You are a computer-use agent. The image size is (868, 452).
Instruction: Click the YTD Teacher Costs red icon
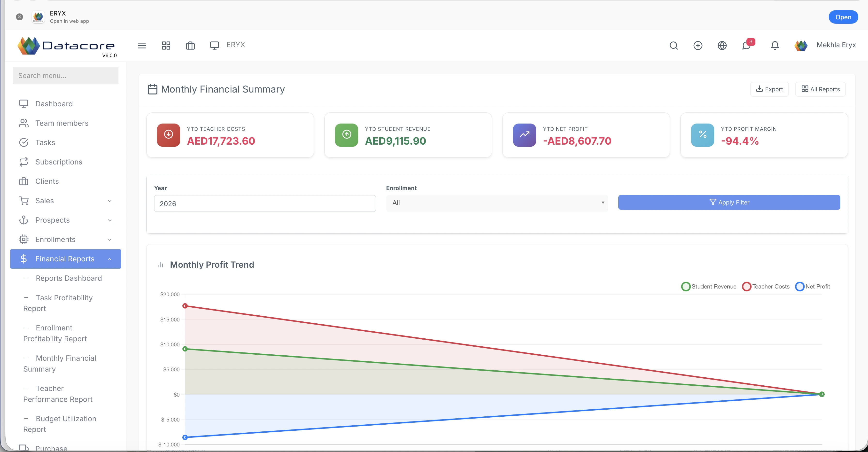click(169, 135)
